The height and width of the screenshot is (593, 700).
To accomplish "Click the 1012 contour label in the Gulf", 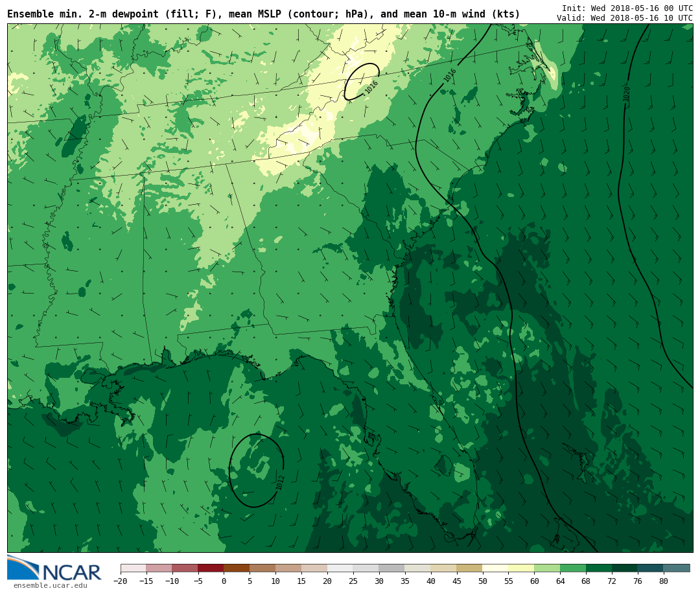I will click(280, 482).
